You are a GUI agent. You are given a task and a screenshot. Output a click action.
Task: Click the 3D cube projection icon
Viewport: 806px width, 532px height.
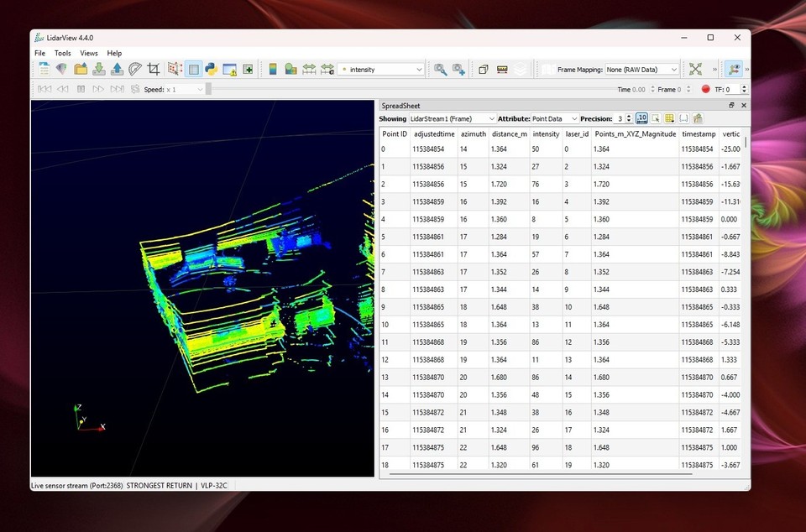coord(484,70)
